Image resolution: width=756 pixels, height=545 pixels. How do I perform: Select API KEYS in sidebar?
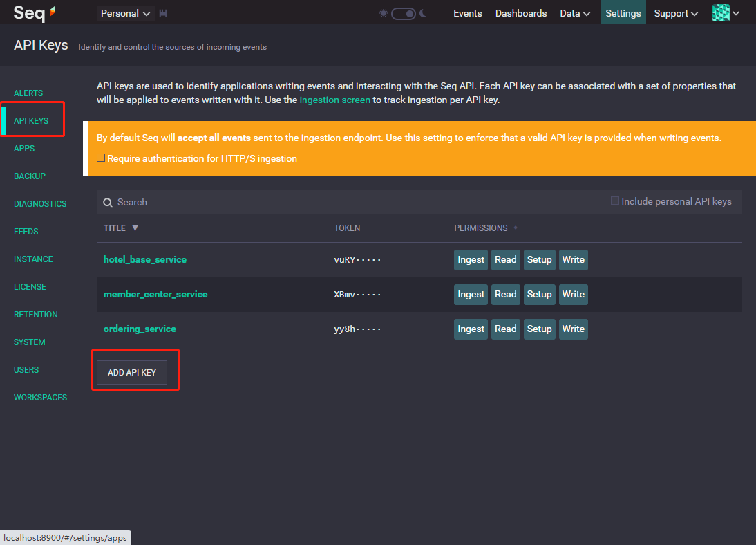click(31, 120)
